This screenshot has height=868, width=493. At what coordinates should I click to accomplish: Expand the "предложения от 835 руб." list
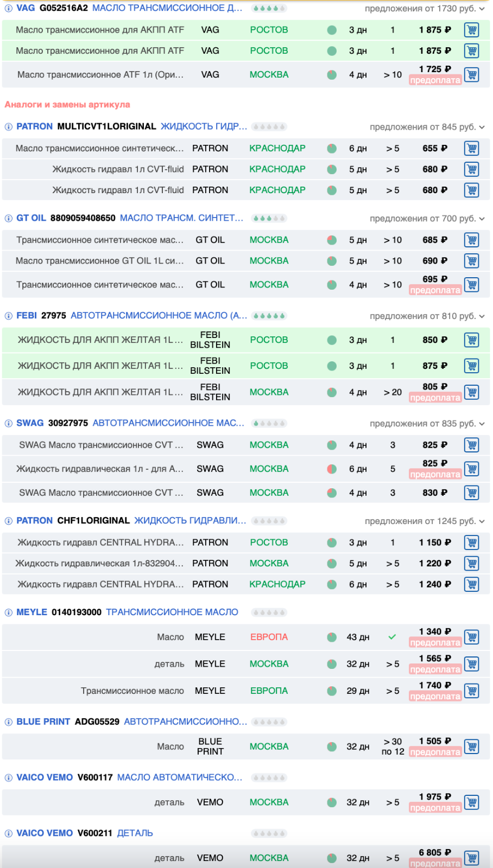tap(427, 423)
